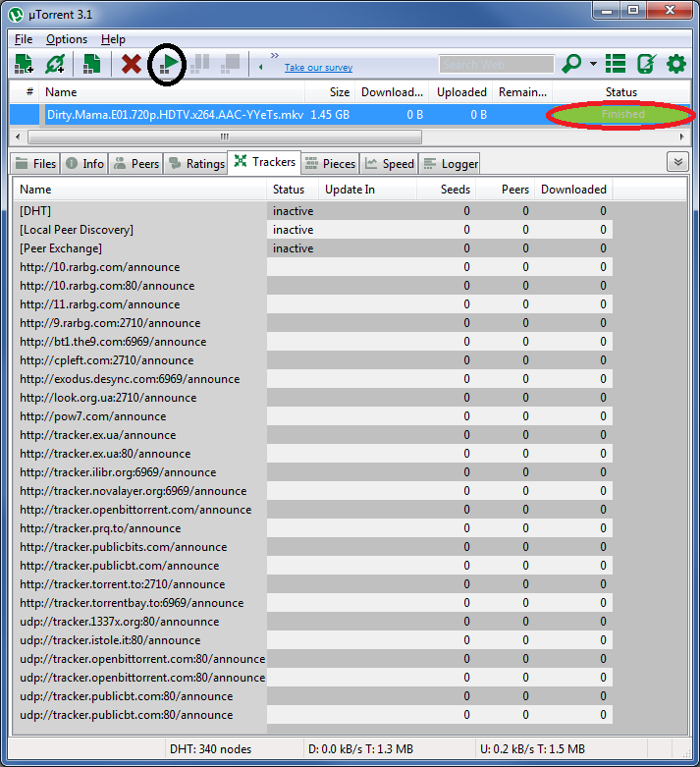This screenshot has height=767, width=700.
Task: Start the torrent with the green play icon
Action: 169,64
